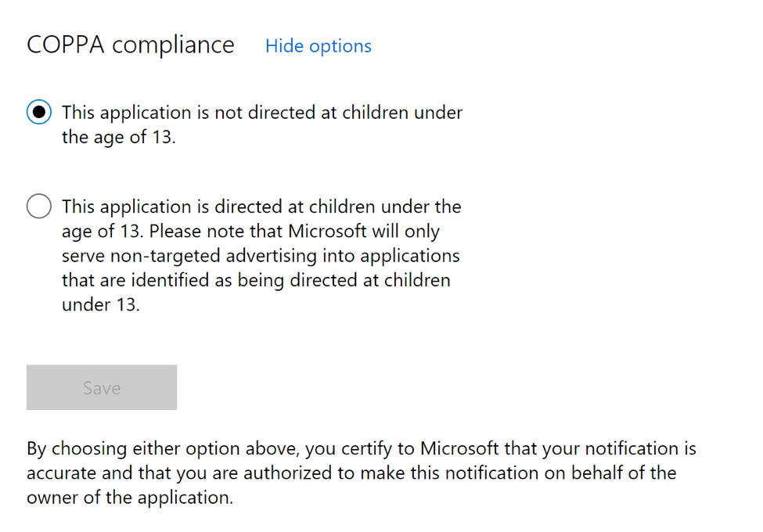The height and width of the screenshot is (532, 763).
Task: Click the Save label inside disabled button
Action: click(x=102, y=387)
